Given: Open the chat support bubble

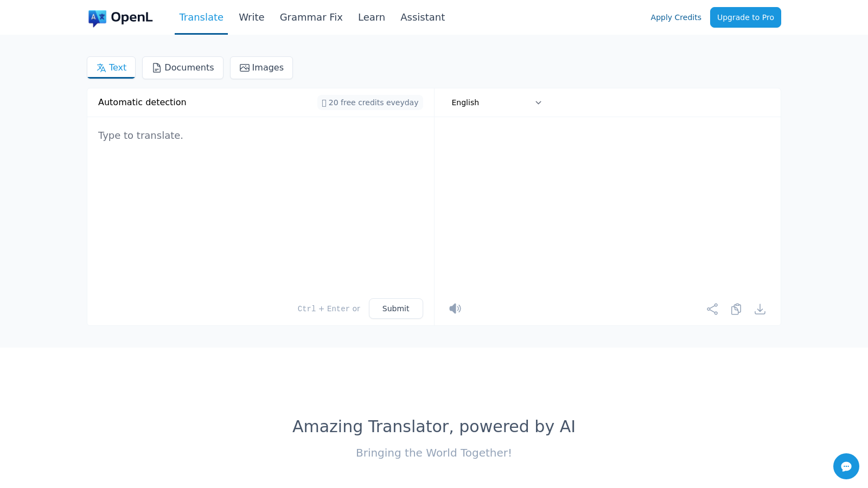Looking at the screenshot, I should tap(846, 466).
